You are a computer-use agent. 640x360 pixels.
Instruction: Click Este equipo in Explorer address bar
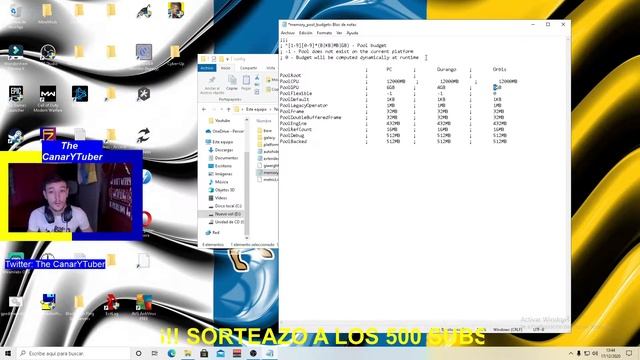point(256,109)
